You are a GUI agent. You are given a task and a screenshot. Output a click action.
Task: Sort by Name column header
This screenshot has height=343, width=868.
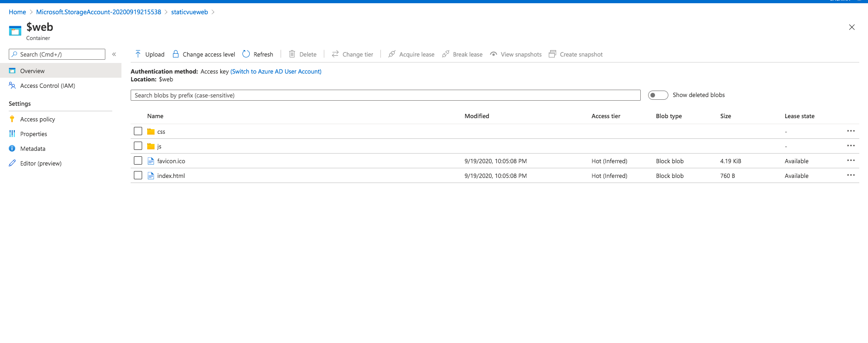point(155,116)
